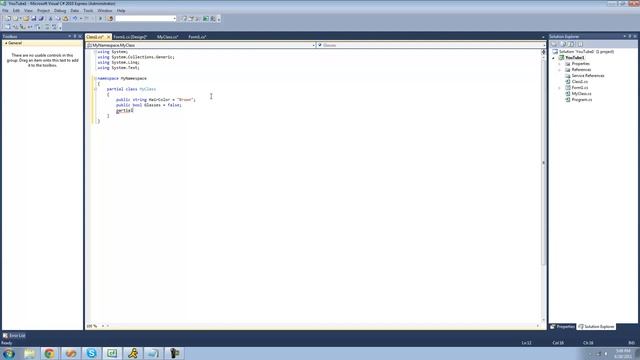The height and width of the screenshot is (360, 640).
Task: Switch to the Form1.cs [Design] tab
Action: click(x=130, y=37)
